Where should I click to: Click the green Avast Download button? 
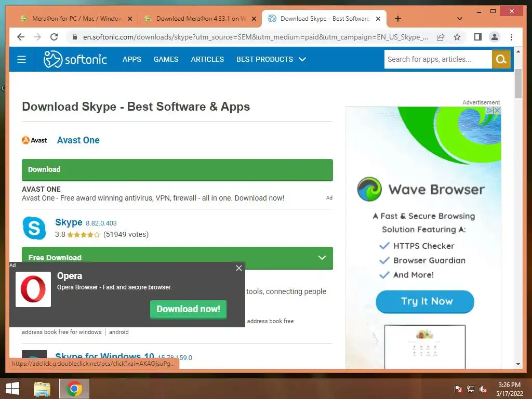point(177,170)
